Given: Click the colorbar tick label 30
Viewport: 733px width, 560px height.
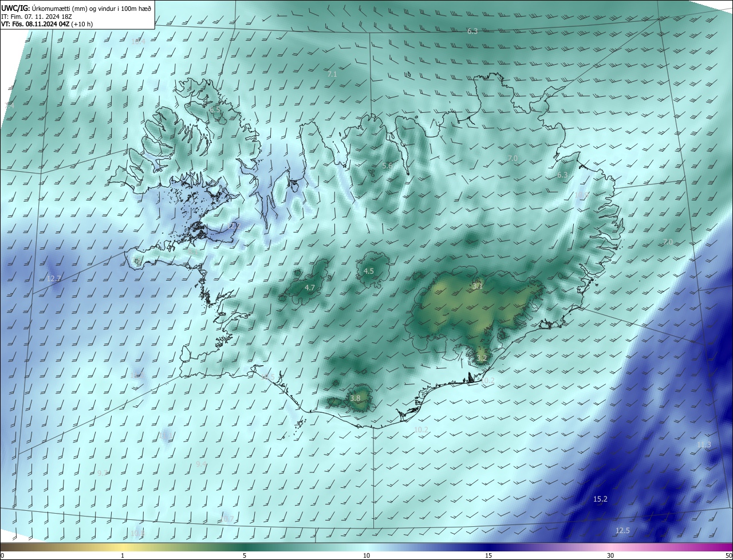Looking at the screenshot, I should 610,556.
